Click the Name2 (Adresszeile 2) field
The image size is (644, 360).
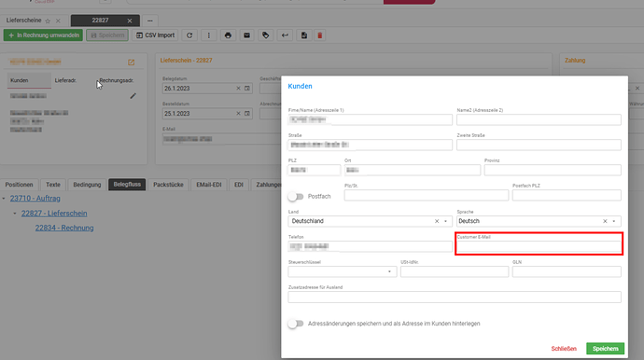pos(539,120)
